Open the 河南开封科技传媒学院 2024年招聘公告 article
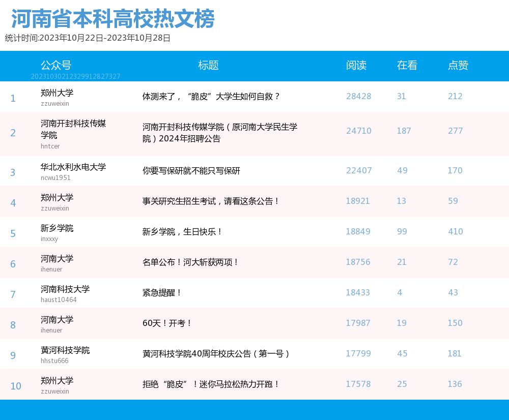The height and width of the screenshot is (420, 509). (x=220, y=133)
